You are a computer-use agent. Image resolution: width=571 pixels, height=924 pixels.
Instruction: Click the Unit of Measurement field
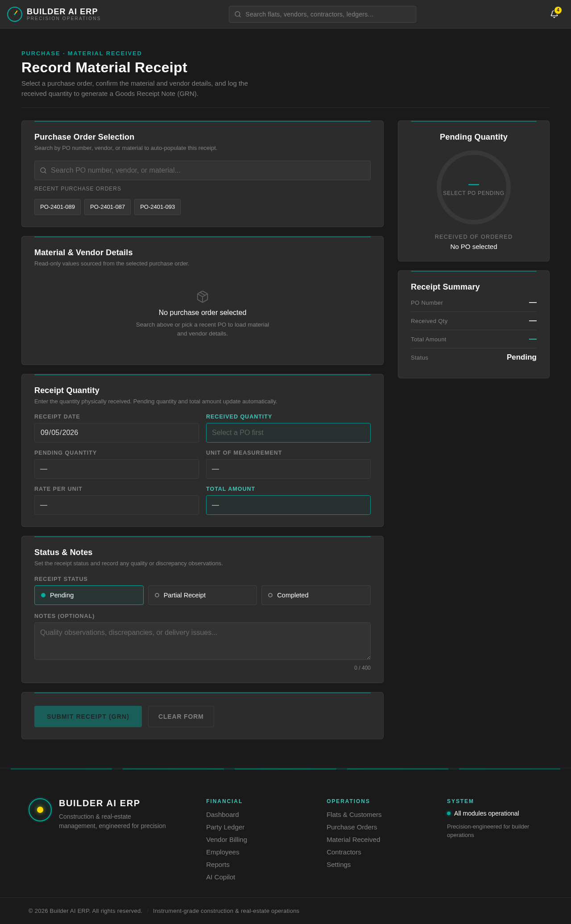(x=288, y=469)
